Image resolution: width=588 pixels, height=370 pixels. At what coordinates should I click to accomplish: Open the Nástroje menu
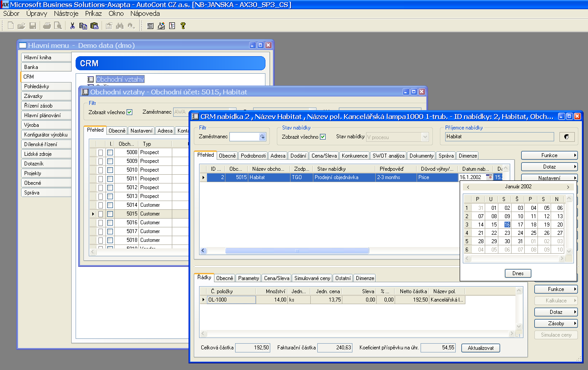(x=66, y=14)
